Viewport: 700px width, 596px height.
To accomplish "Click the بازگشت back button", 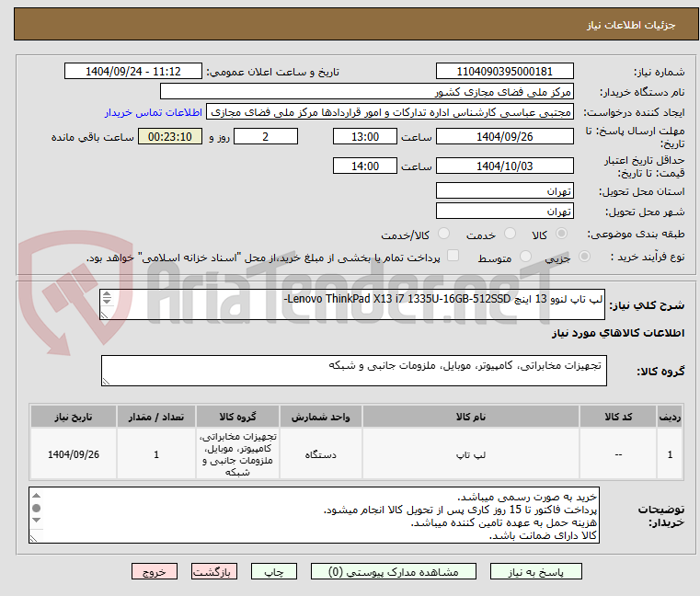I will [214, 571].
